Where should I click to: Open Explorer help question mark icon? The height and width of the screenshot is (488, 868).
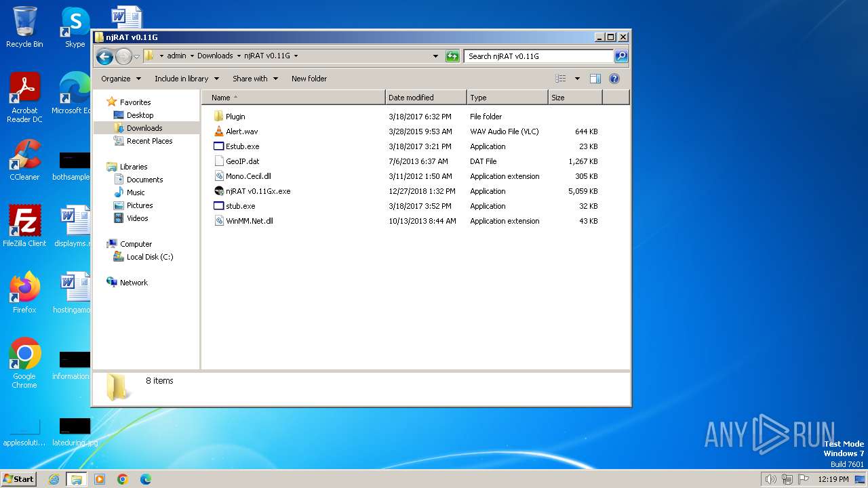click(x=614, y=79)
